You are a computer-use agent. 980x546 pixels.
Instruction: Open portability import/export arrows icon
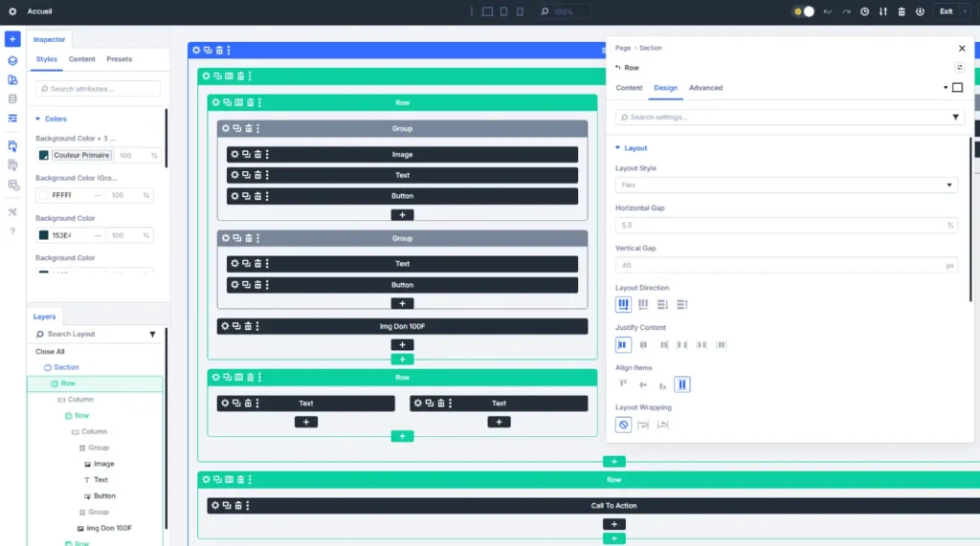(x=883, y=11)
